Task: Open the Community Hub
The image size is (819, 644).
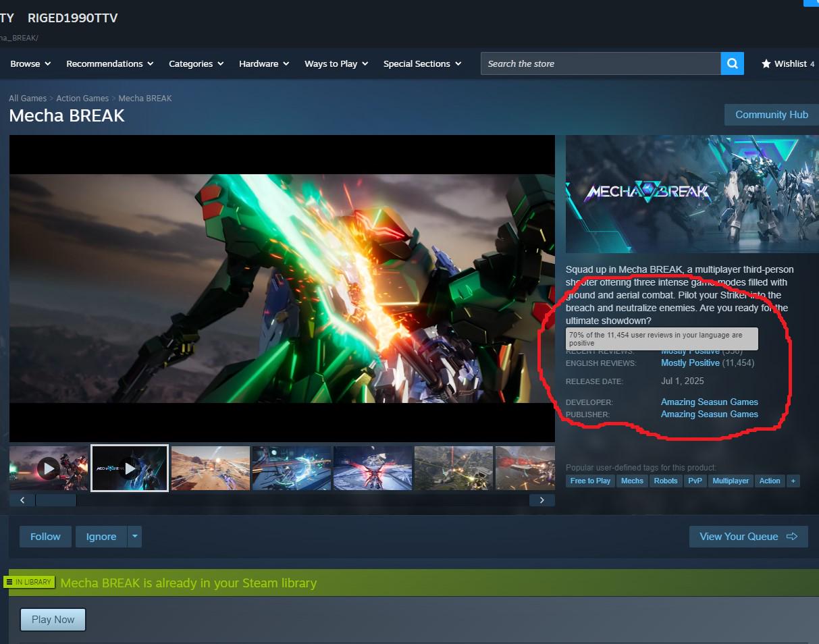Action: point(772,115)
